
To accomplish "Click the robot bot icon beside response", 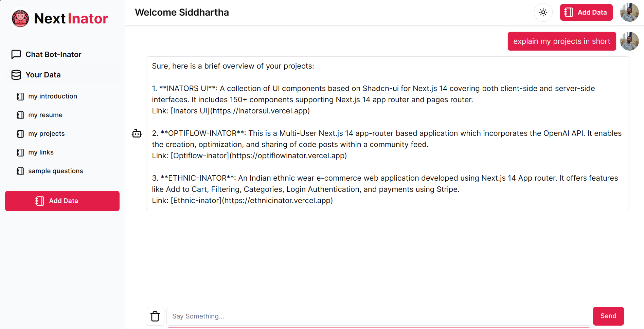I will pyautogui.click(x=137, y=133).
